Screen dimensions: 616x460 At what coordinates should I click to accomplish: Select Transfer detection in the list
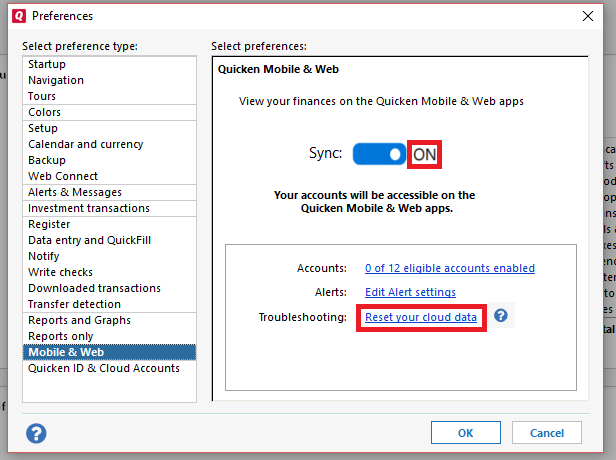[109, 304]
